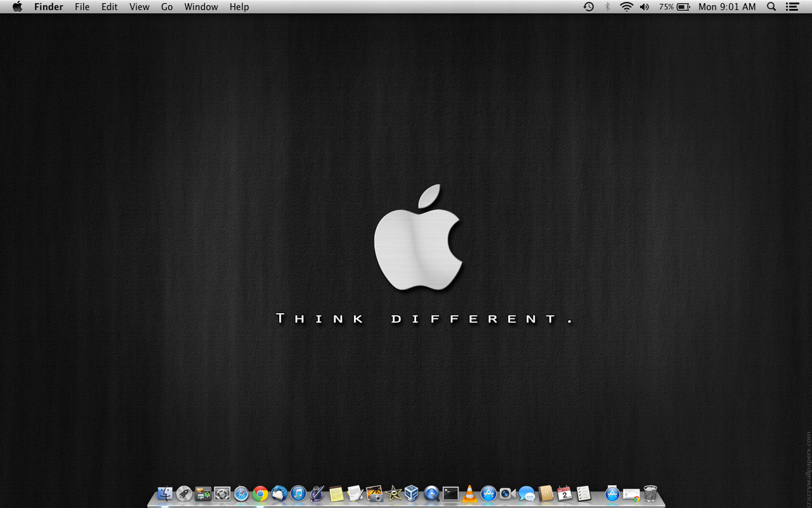Open the Edit menu
812x508 pixels.
[x=110, y=7]
